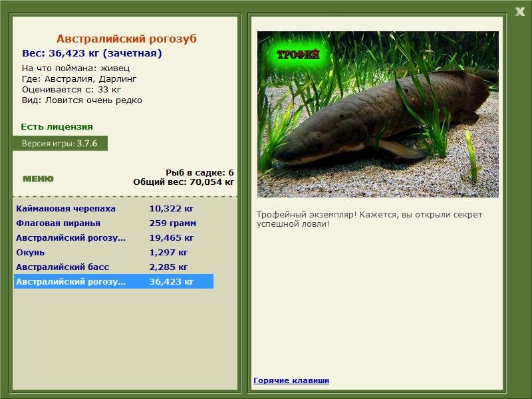Click the Версия игры 3.7.6 label

[60, 143]
